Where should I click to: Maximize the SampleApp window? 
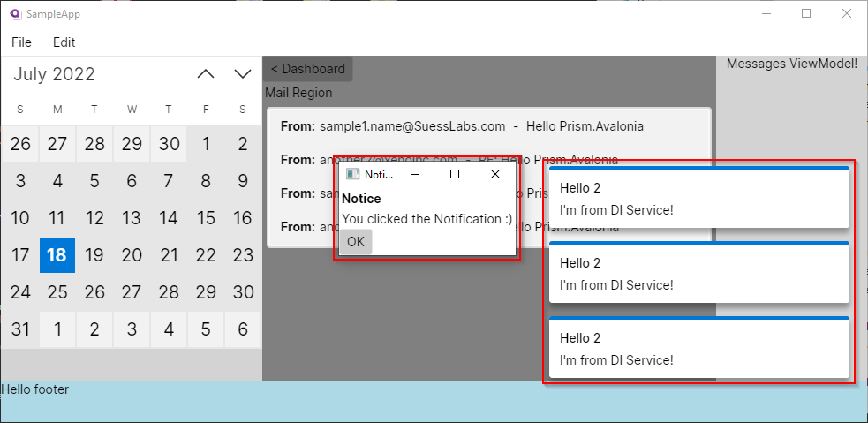tap(806, 14)
